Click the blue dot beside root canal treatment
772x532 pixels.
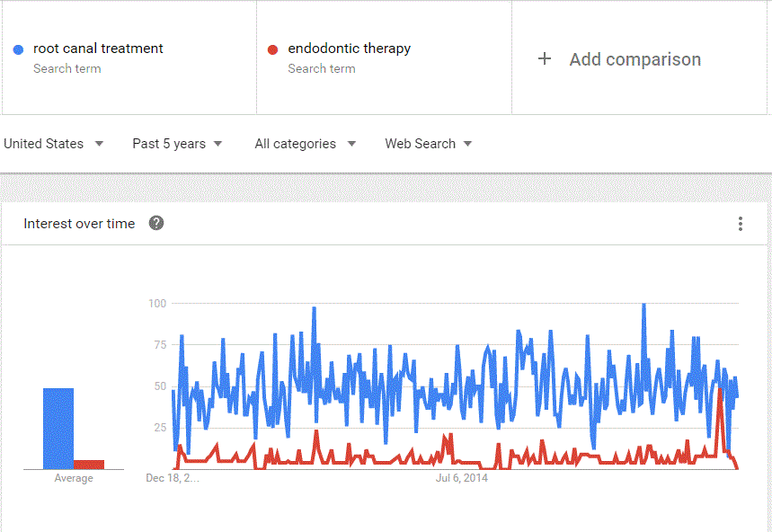coord(18,49)
